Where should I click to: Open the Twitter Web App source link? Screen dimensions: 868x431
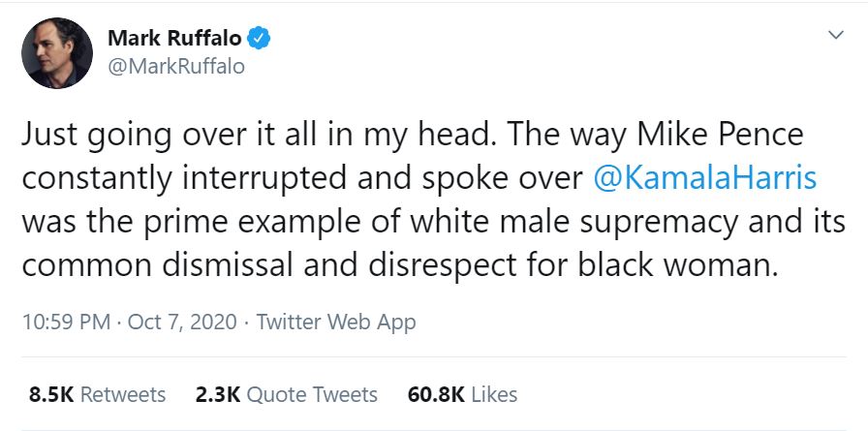tap(336, 322)
